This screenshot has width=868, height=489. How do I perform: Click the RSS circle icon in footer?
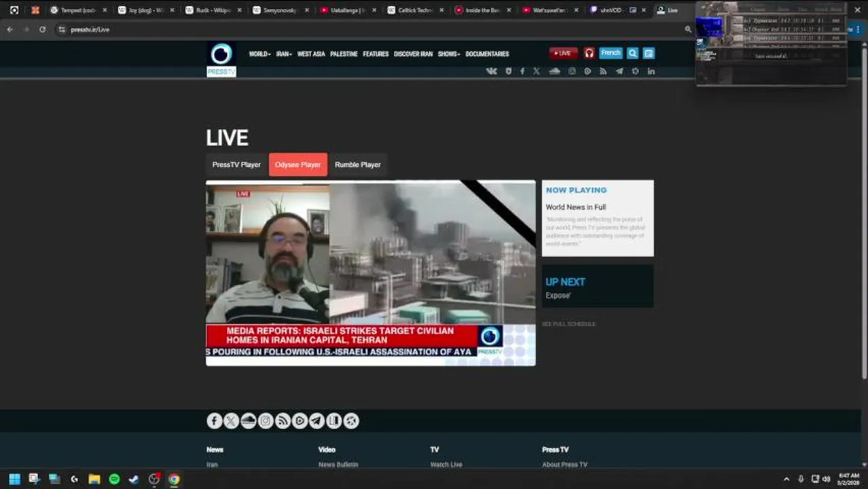point(283,421)
